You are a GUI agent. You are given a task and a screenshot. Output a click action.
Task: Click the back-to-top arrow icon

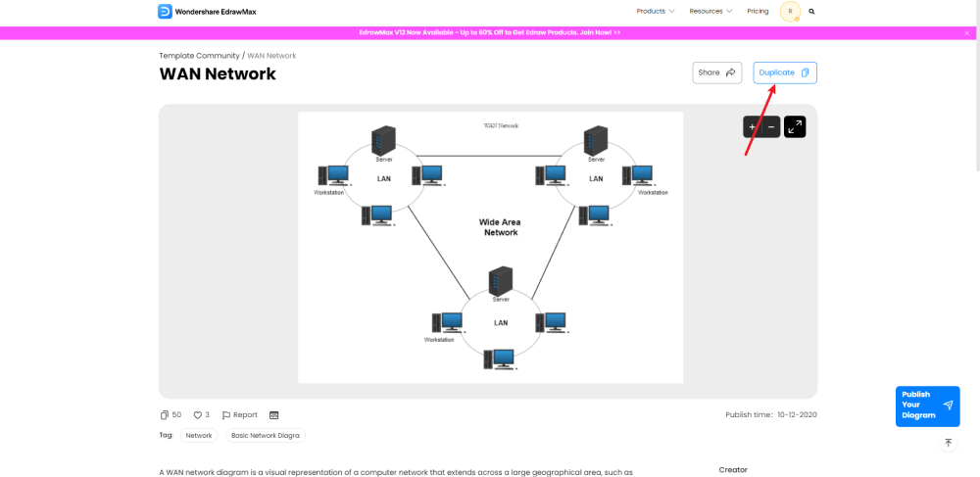[948, 443]
